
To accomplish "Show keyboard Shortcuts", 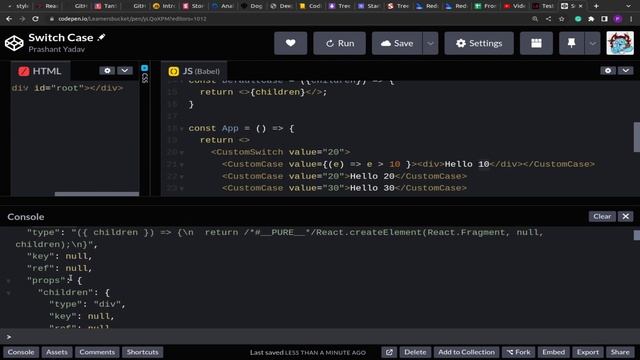I will (142, 352).
